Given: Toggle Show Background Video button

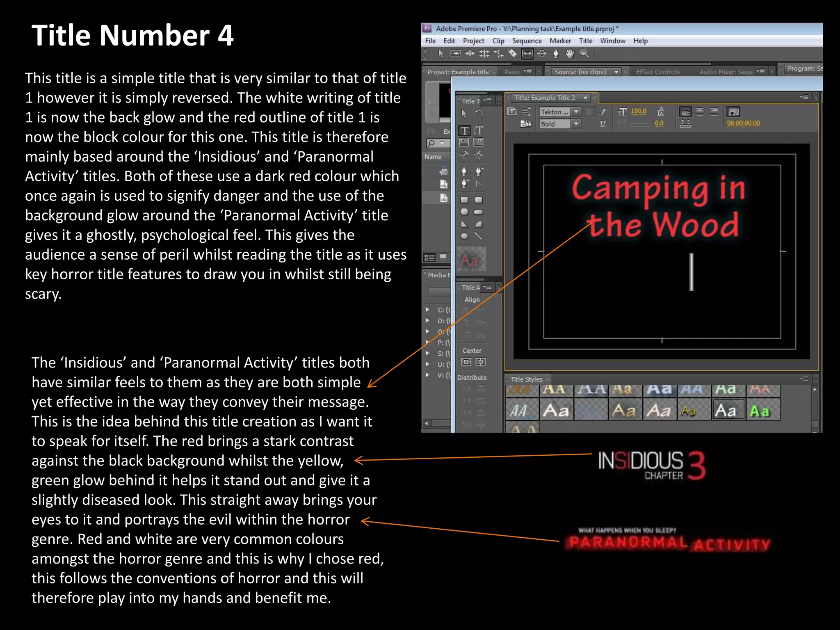Looking at the screenshot, I should click(x=733, y=112).
